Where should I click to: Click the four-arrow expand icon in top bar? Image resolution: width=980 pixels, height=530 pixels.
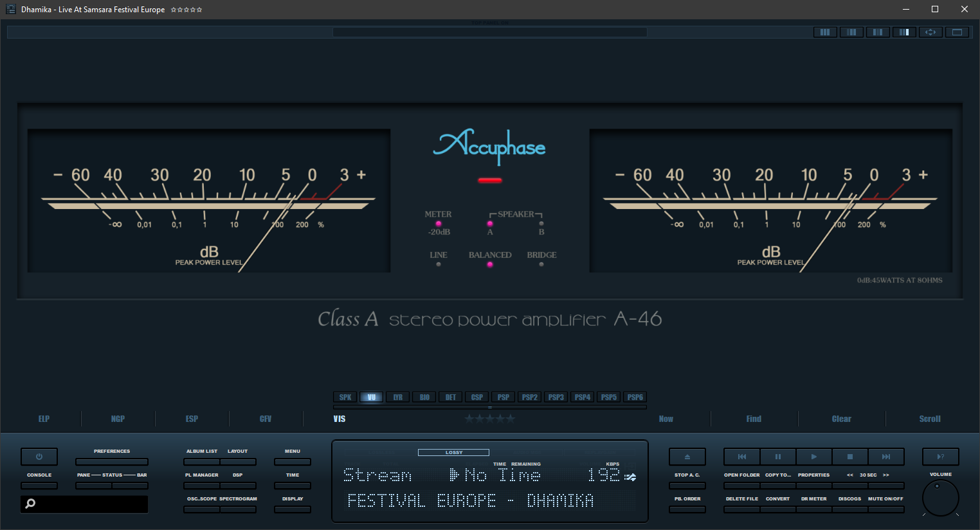(930, 32)
